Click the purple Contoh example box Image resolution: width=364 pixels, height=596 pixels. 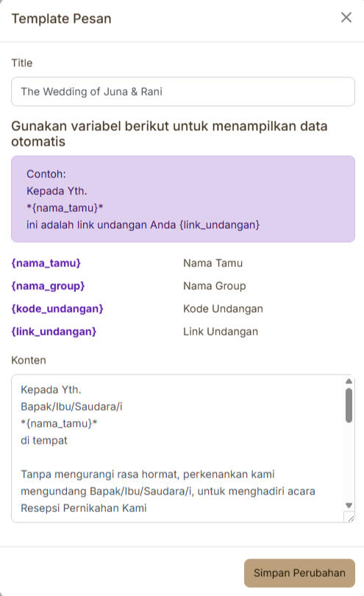(183, 199)
